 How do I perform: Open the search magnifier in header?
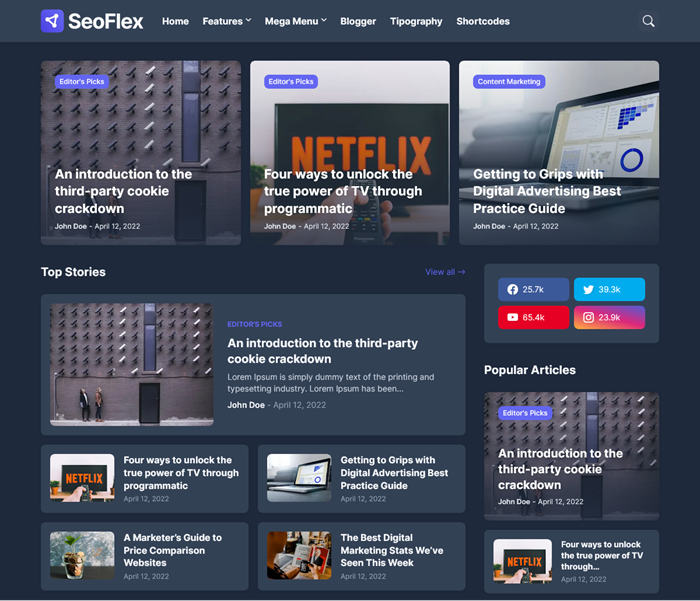click(648, 21)
